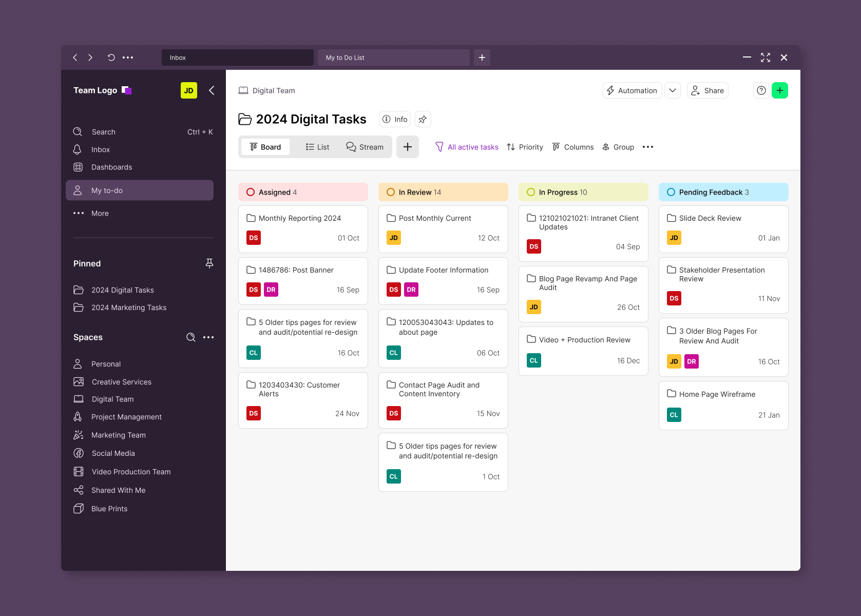Viewport: 861px width, 616px height.
Task: Click the pin icon next to Pinned section
Action: click(x=209, y=263)
